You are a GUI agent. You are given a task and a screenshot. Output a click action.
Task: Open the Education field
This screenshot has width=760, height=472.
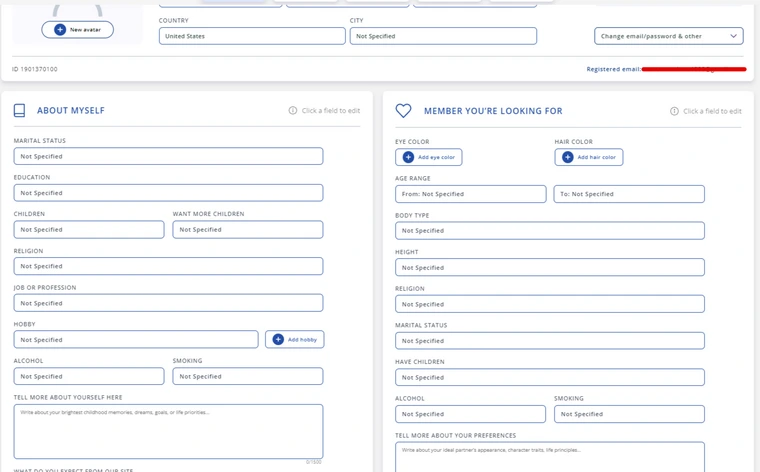click(168, 193)
